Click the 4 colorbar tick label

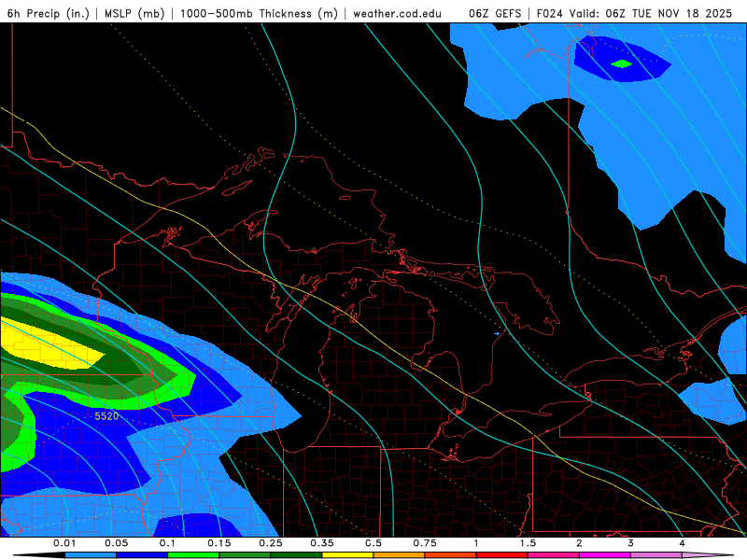coord(683,543)
